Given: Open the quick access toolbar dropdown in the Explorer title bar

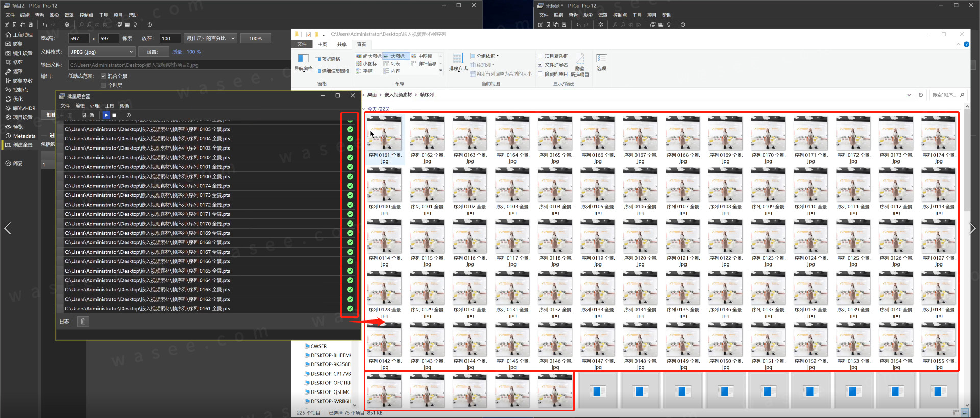Looking at the screenshot, I should pyautogui.click(x=324, y=35).
